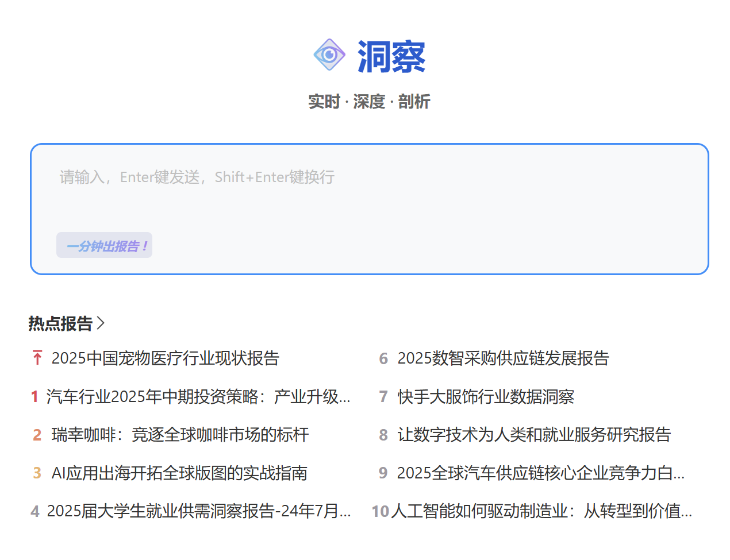Click the 洞察 title text

[391, 57]
